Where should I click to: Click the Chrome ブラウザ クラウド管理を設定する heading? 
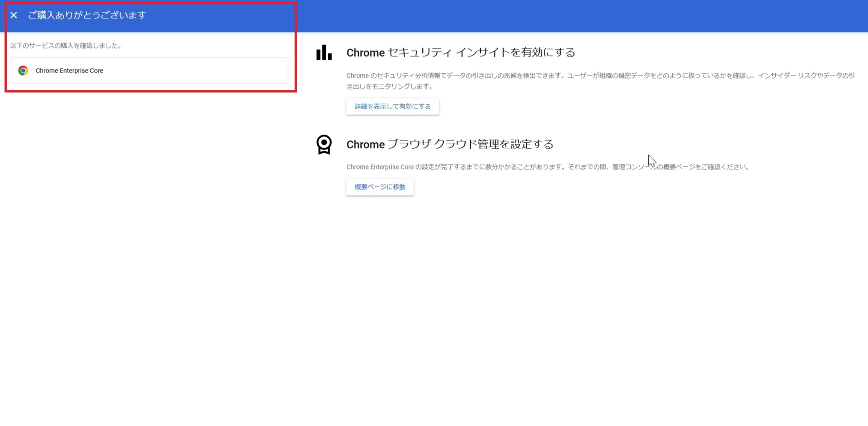(449, 144)
